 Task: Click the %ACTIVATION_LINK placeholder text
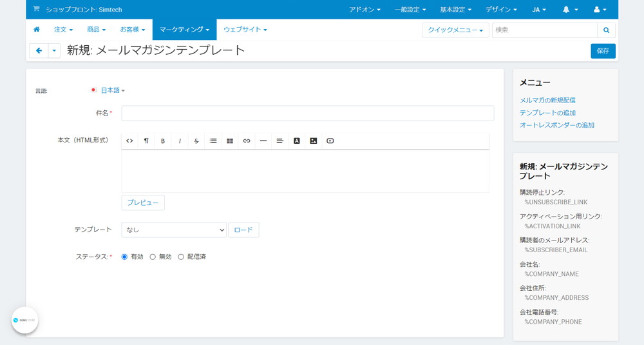click(x=553, y=226)
